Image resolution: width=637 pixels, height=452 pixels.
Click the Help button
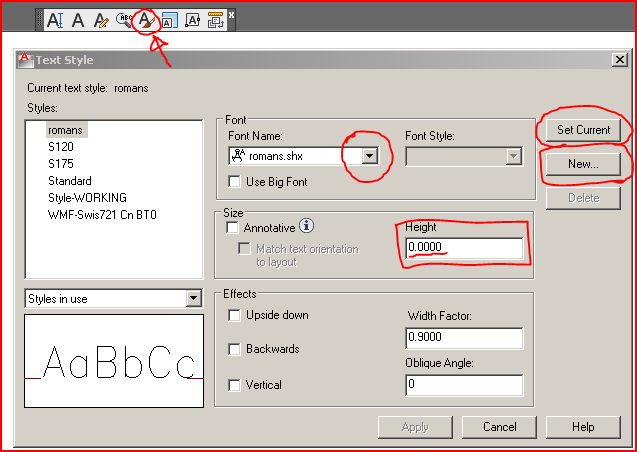(x=583, y=427)
